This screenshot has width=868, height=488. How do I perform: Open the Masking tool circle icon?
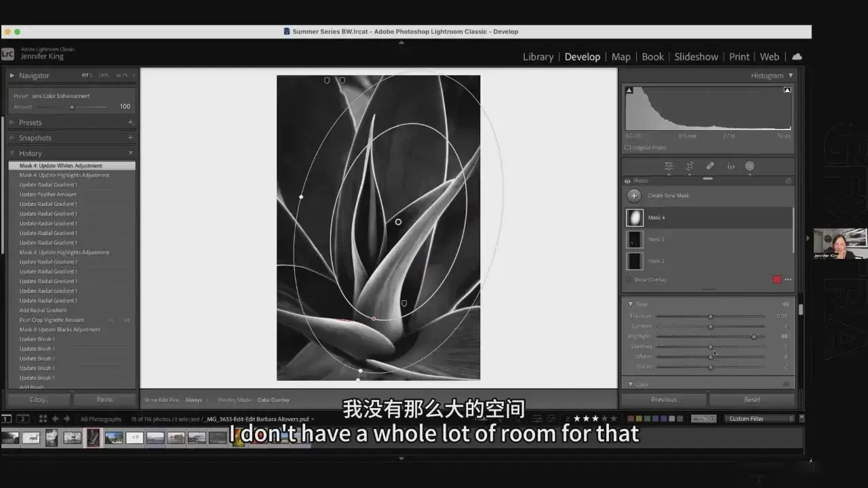click(750, 166)
